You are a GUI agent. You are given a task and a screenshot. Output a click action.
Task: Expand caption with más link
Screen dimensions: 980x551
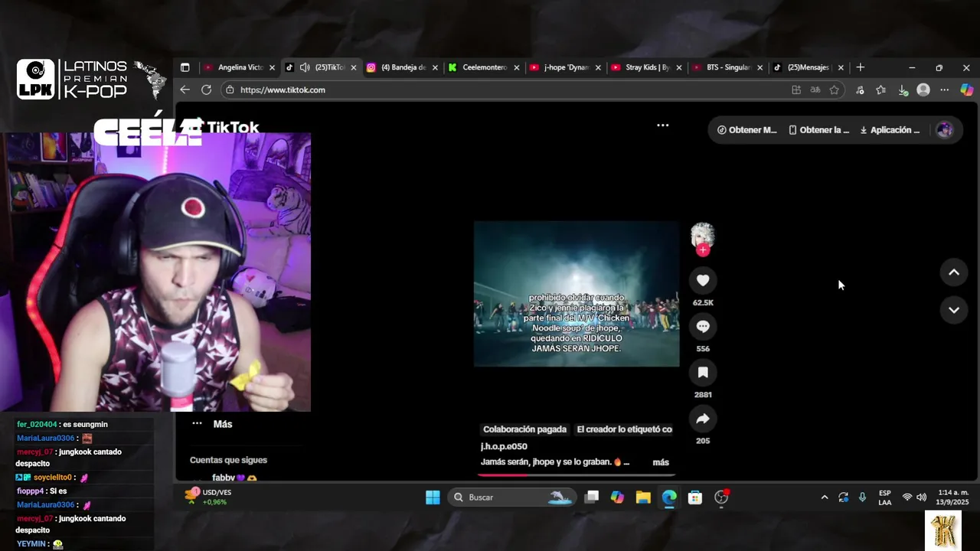pyautogui.click(x=661, y=462)
